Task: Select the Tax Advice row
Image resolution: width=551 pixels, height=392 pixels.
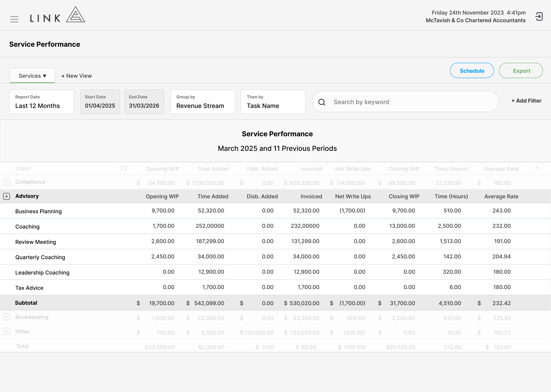Action: (275, 287)
